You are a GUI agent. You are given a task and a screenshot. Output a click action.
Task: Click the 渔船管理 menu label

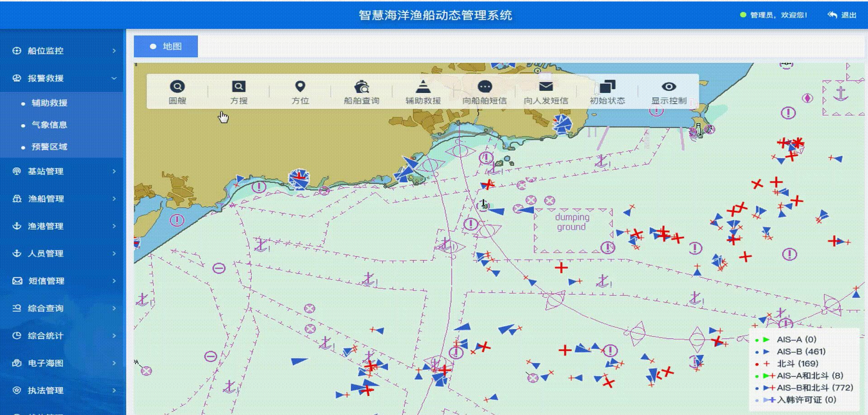46,198
